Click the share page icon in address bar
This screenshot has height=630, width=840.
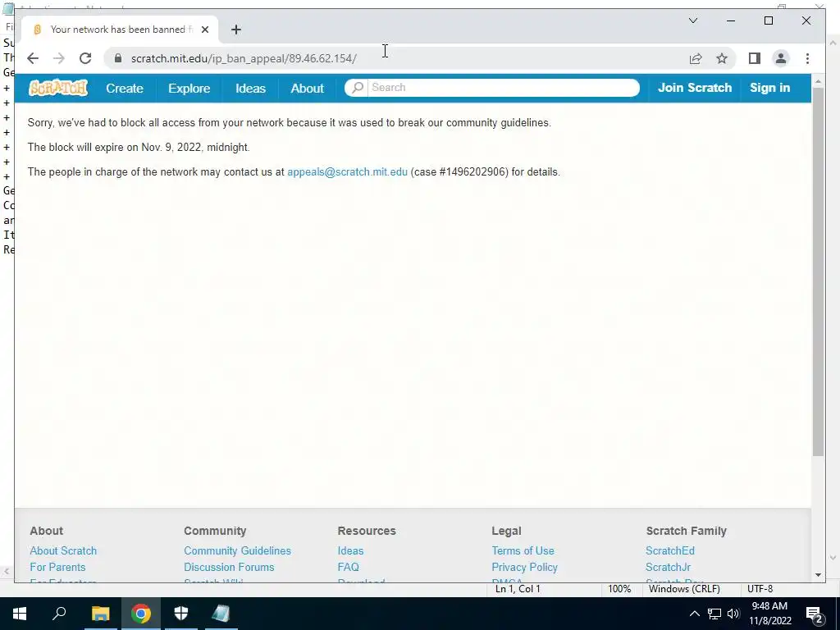pos(696,58)
